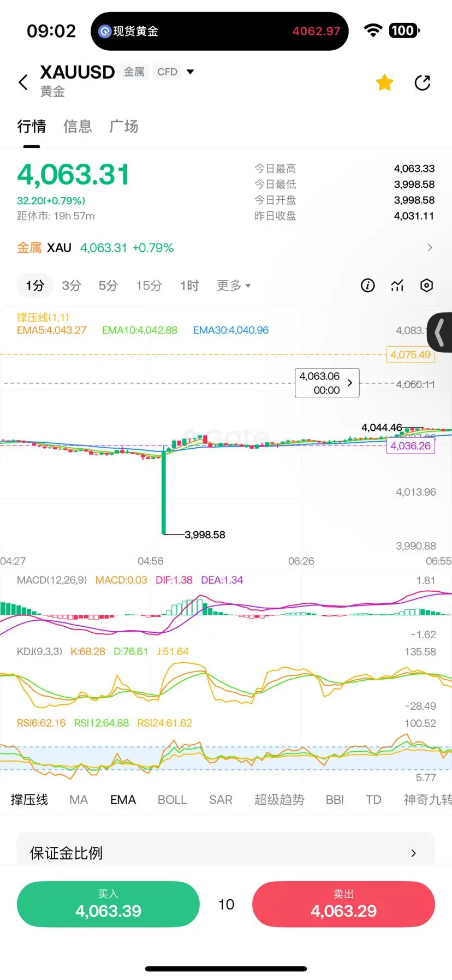Screen dimensions: 452x980
Task: Expand the 保证金比例 row
Action: [x=226, y=852]
